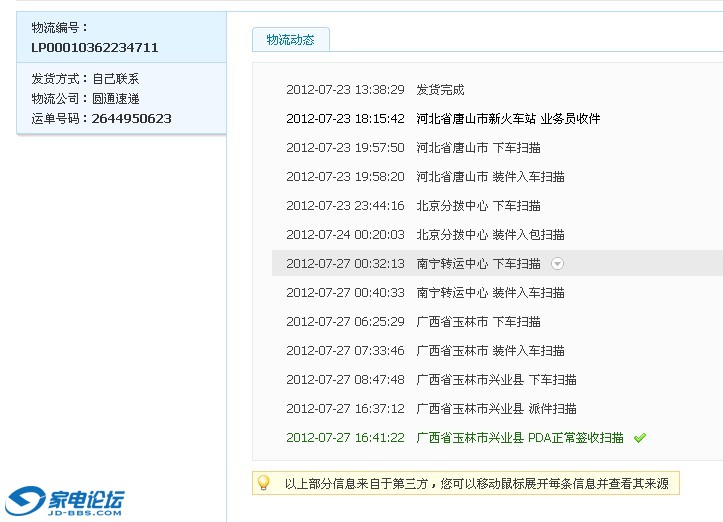723x522 pixels.
Task: Select the 发货完成 tracking entry
Action: [x=440, y=90]
